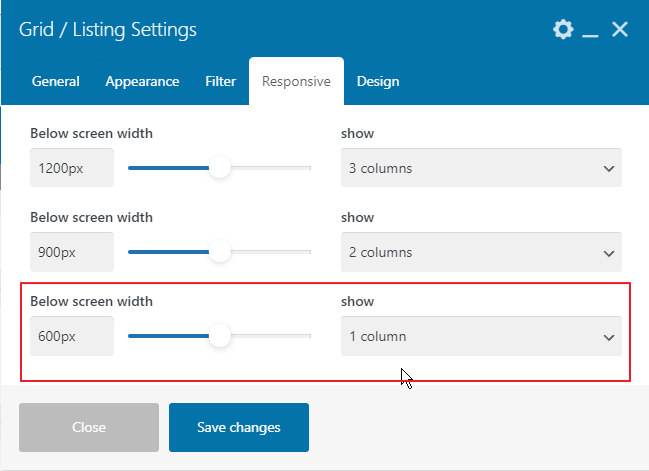Open the settings gear icon
Image resolution: width=649 pixels, height=471 pixels.
(563, 30)
